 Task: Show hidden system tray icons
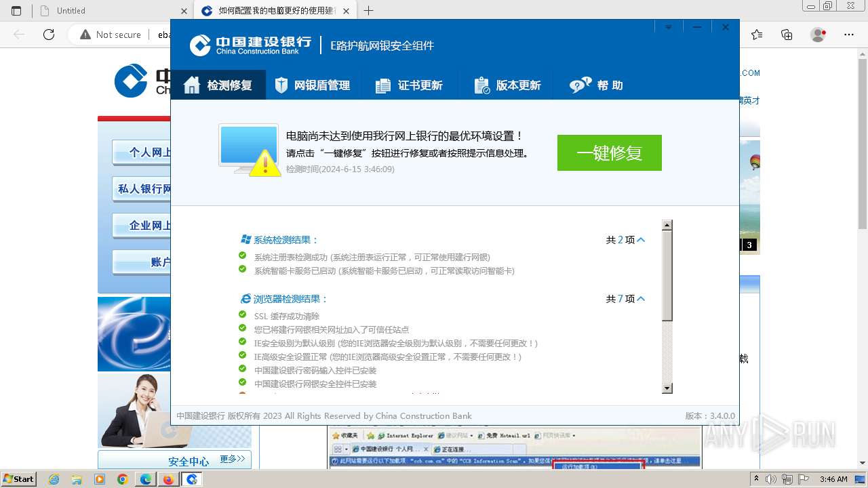tap(757, 479)
